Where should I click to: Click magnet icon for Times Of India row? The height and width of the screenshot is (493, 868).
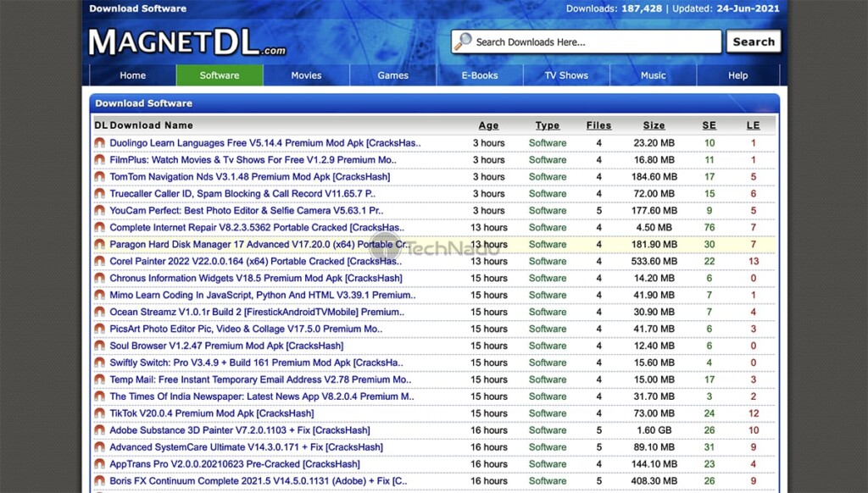tap(100, 396)
